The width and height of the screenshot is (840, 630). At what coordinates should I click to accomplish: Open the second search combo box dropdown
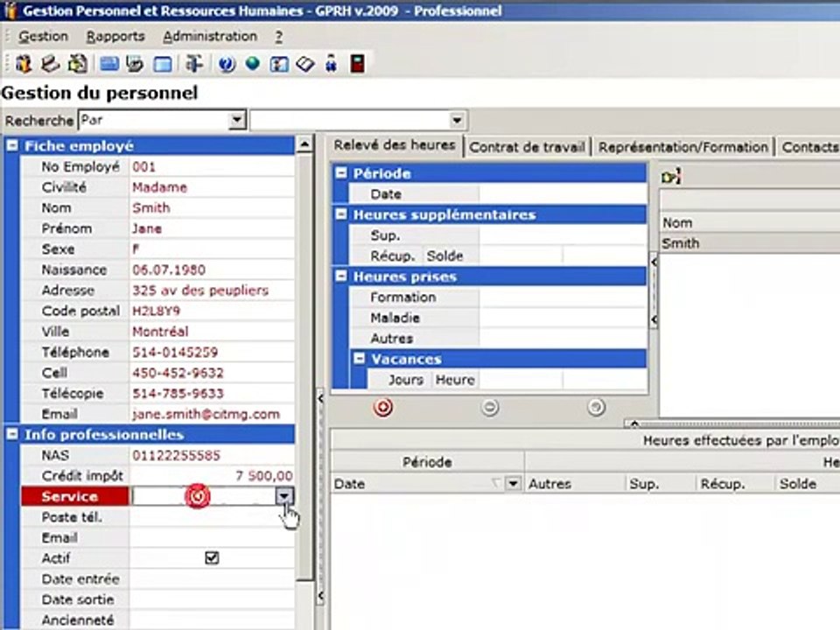point(457,120)
